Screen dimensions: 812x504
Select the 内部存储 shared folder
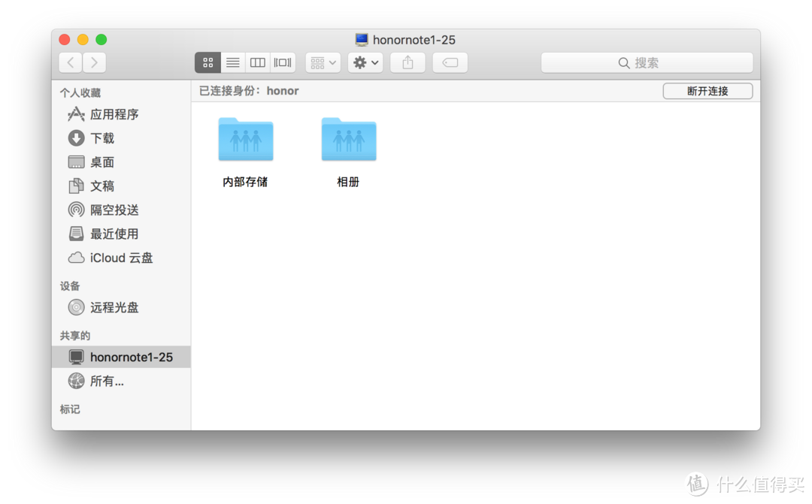point(245,140)
